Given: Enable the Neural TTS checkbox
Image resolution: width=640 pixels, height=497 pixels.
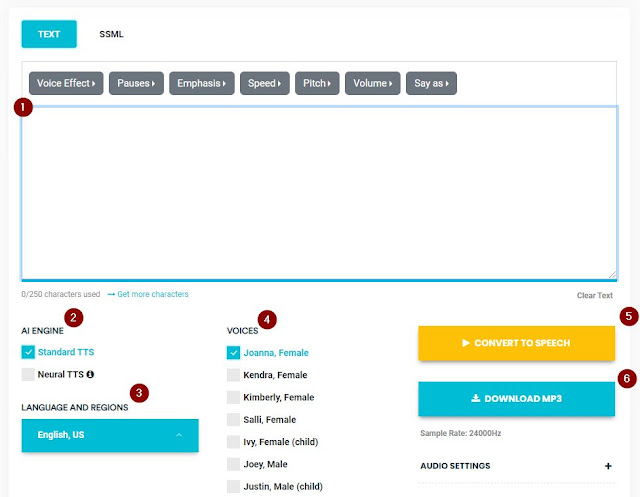Looking at the screenshot, I should (x=28, y=374).
